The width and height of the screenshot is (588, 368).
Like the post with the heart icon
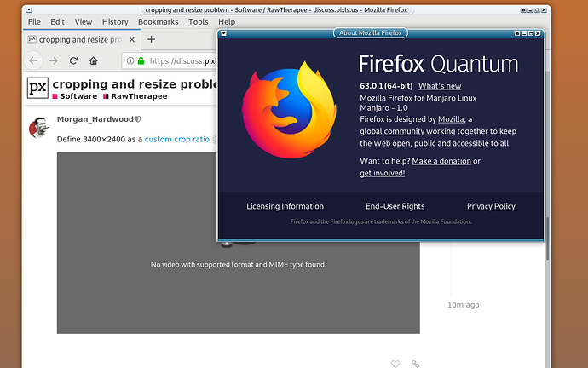tap(395, 364)
